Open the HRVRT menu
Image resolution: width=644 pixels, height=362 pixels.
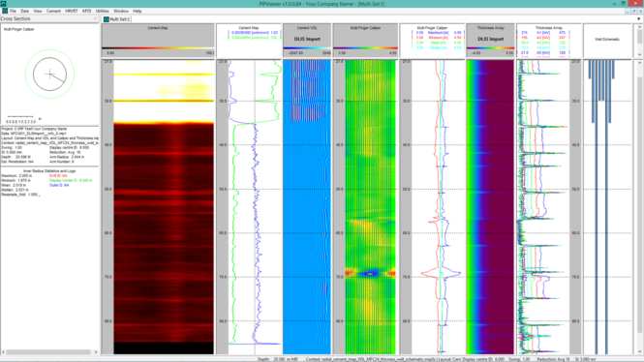(72, 11)
